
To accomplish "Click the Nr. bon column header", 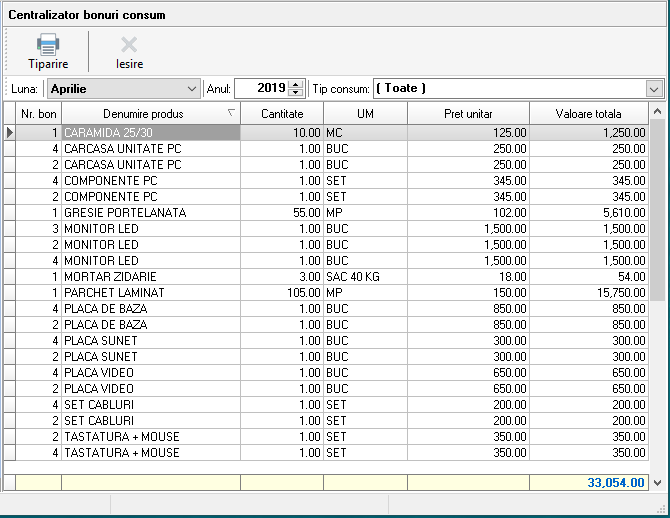I will click(39, 114).
